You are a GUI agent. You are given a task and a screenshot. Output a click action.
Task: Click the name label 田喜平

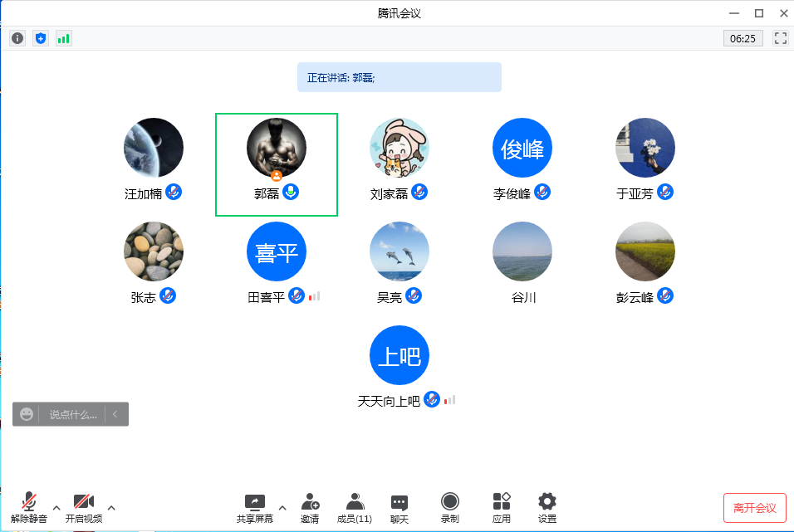(267, 298)
